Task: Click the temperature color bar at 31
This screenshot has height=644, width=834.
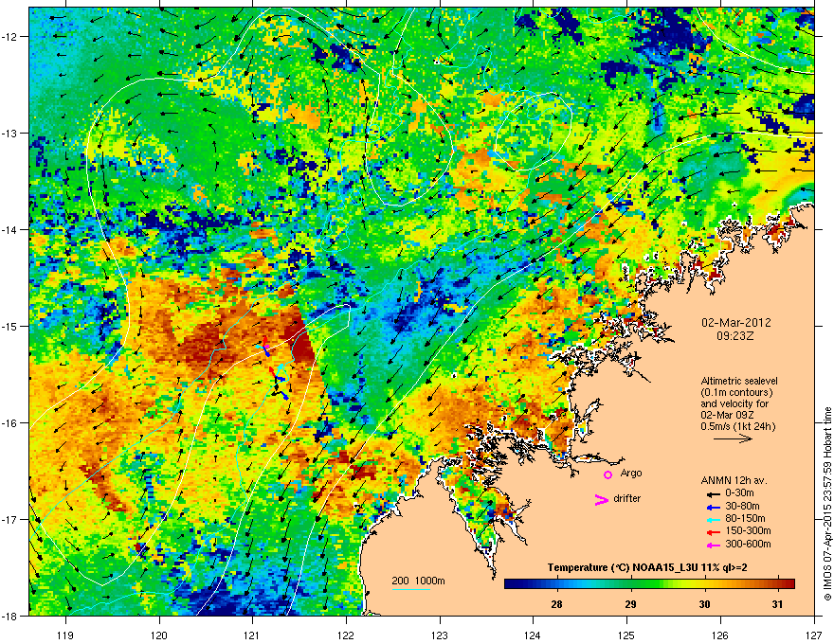Action: click(778, 583)
